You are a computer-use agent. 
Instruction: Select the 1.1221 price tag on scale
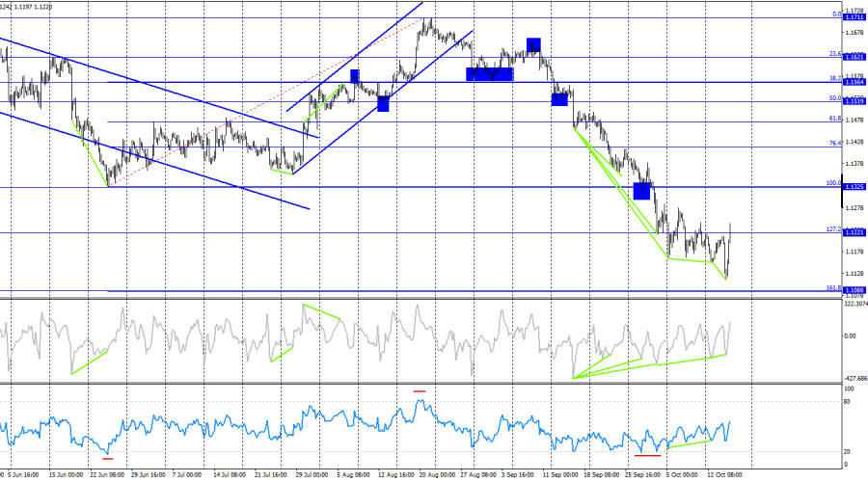pyautogui.click(x=854, y=232)
